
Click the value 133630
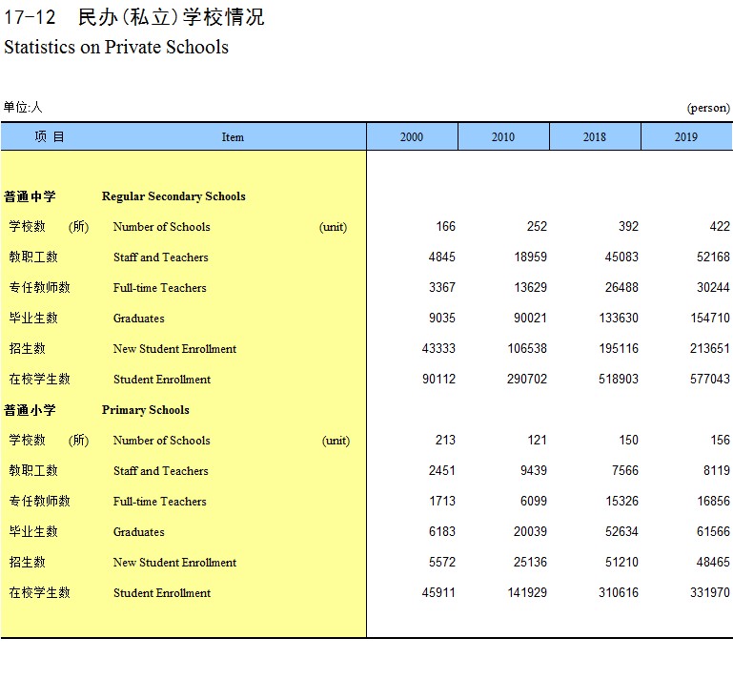click(x=619, y=319)
